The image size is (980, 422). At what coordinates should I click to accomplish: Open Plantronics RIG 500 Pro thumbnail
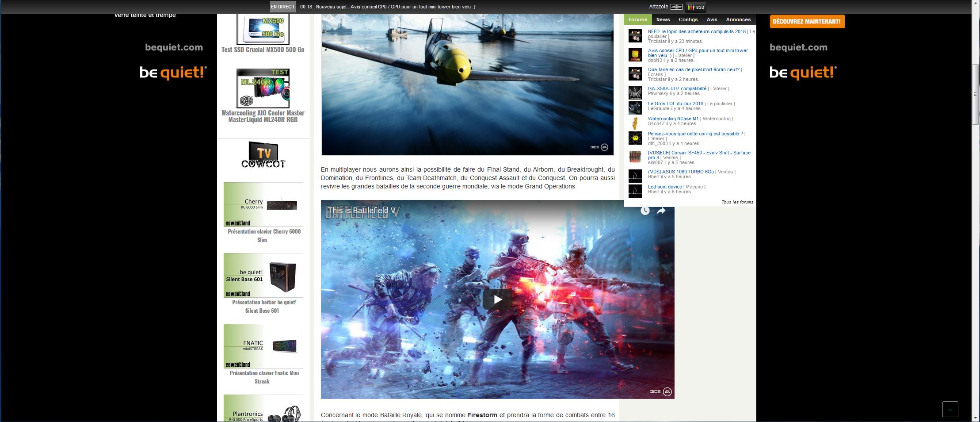click(x=263, y=408)
